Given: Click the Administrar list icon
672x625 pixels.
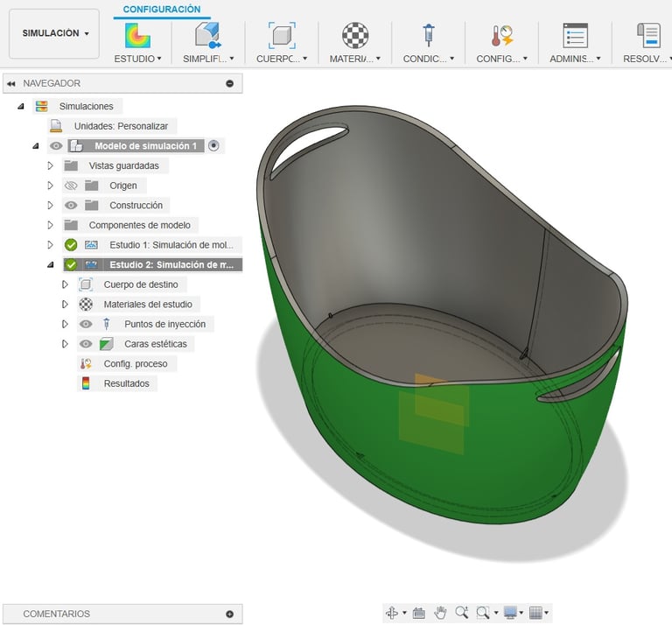Looking at the screenshot, I should pyautogui.click(x=575, y=36).
